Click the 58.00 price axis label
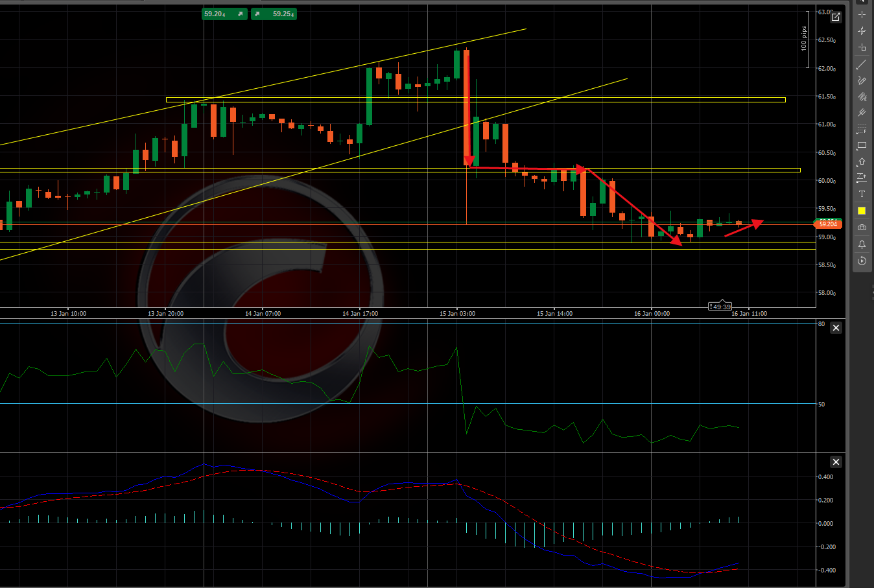 point(826,293)
